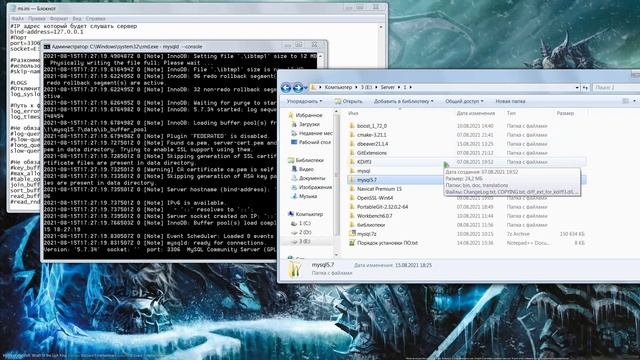Open recent pages dropdown beside Forward button
The width and height of the screenshot is (640, 360).
[x=305, y=88]
